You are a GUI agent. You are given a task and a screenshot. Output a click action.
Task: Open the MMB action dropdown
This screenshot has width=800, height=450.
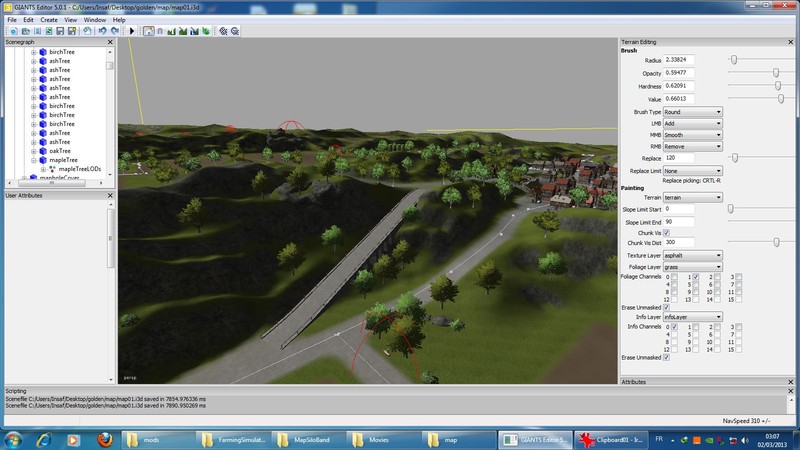click(x=692, y=135)
